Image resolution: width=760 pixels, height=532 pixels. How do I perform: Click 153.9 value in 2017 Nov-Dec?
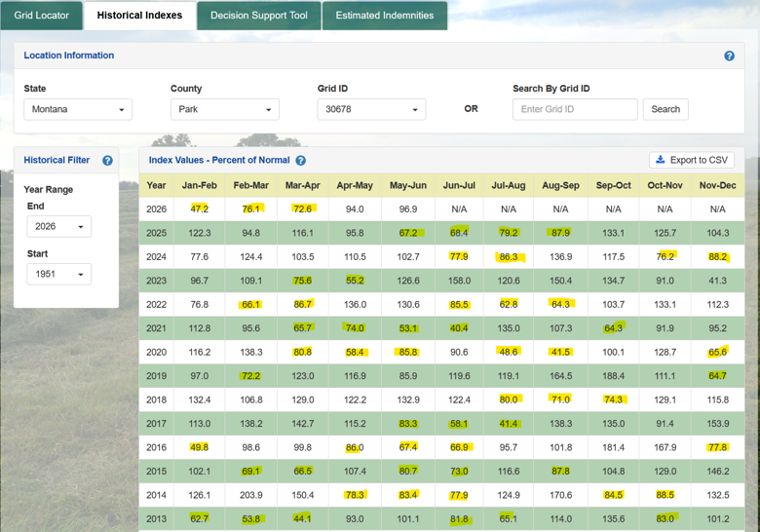pos(718,424)
